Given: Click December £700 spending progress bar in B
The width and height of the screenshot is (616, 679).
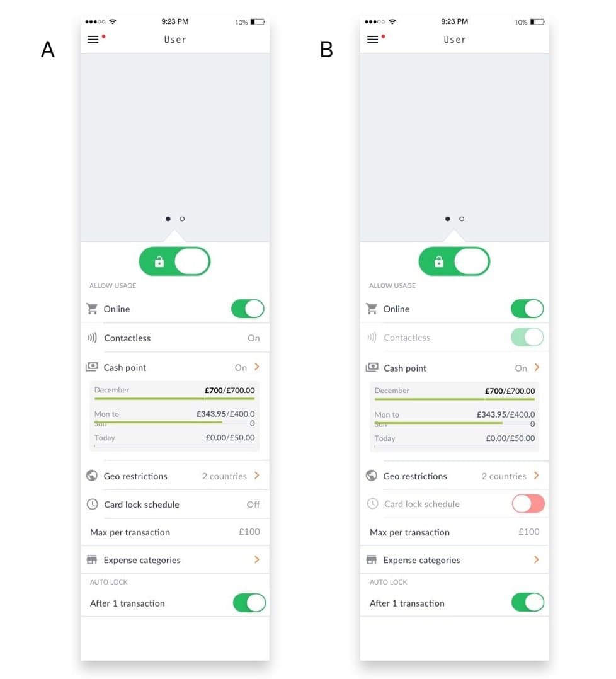Looking at the screenshot, I should [x=455, y=399].
